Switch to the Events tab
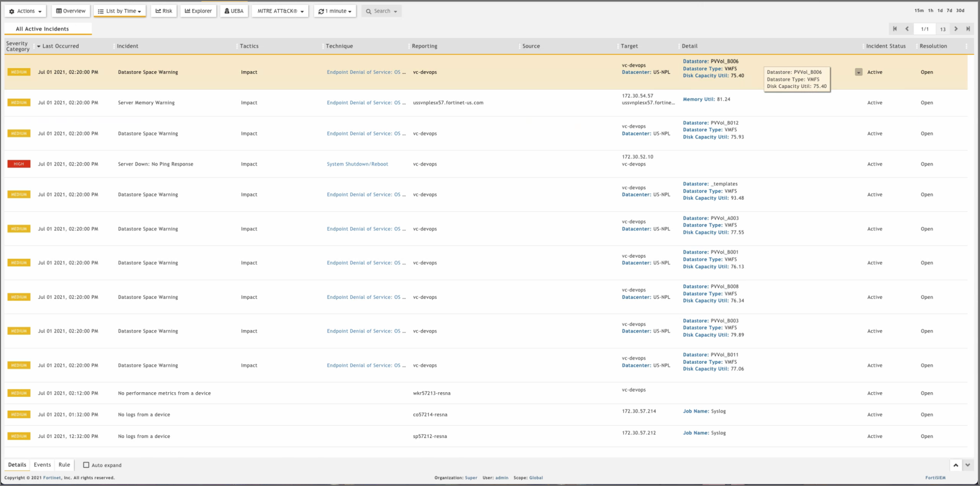Screen dimensions: 980x486 click(42, 465)
